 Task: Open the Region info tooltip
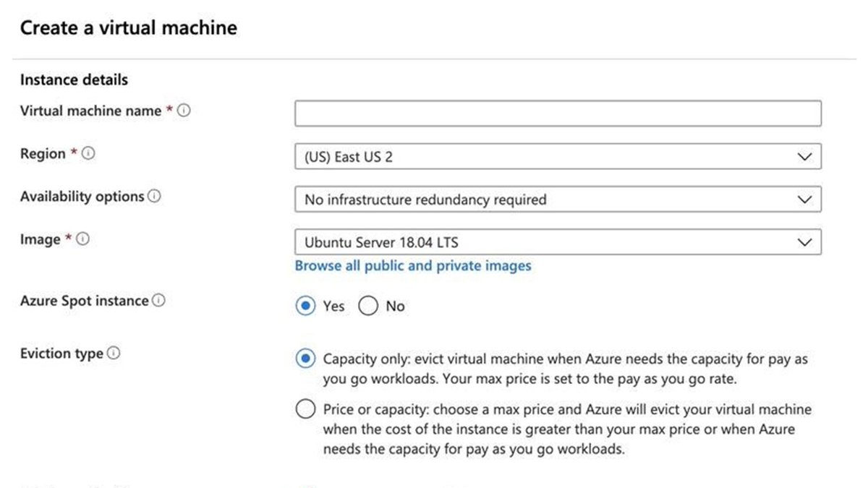tap(88, 153)
